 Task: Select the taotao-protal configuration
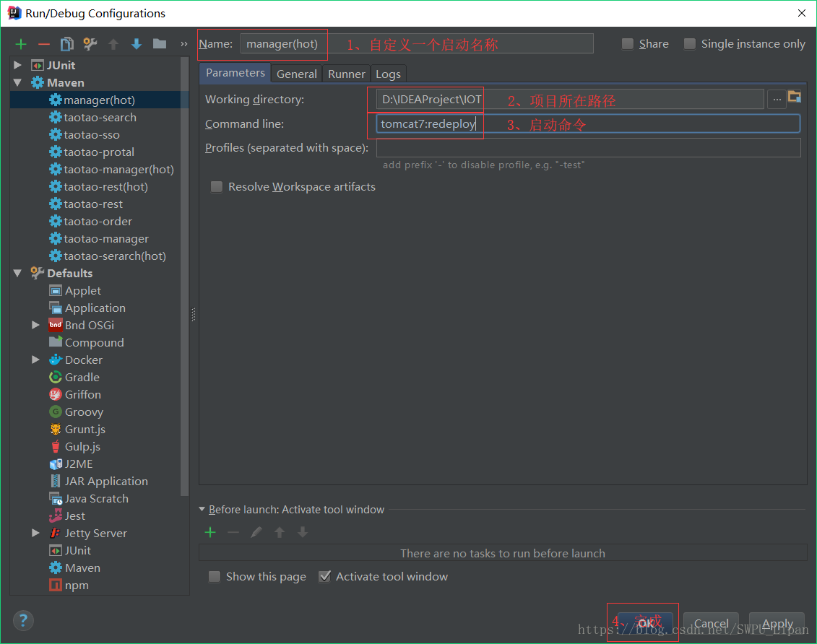[98, 152]
